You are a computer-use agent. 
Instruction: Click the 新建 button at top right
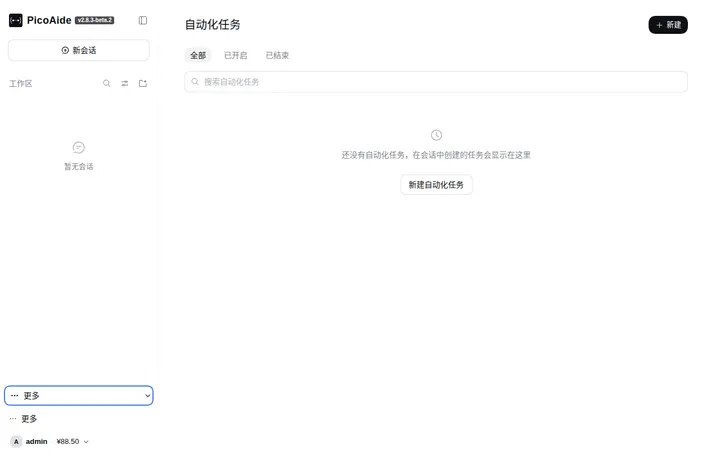click(668, 25)
